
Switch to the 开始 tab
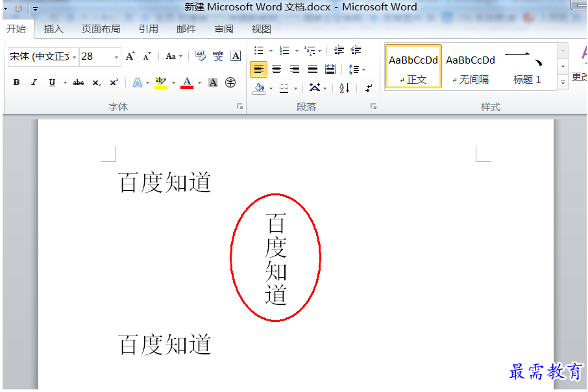pyautogui.click(x=16, y=29)
